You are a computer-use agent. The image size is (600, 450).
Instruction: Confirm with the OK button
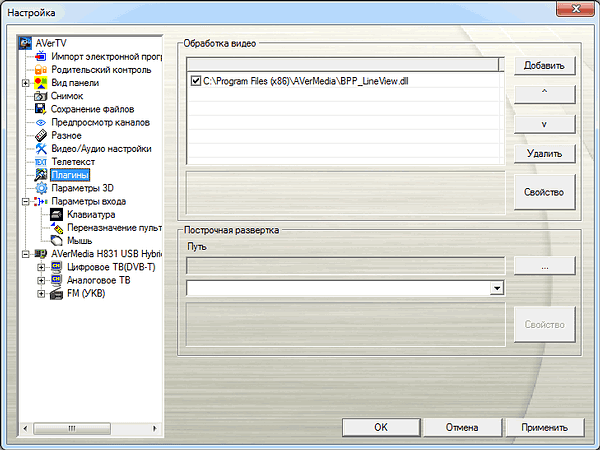[381, 427]
